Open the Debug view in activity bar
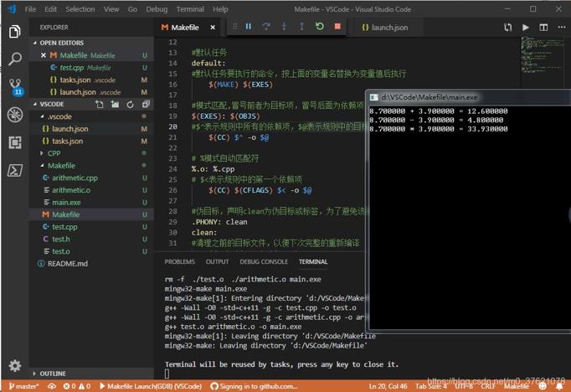The height and width of the screenshot is (392, 571). coord(14,115)
